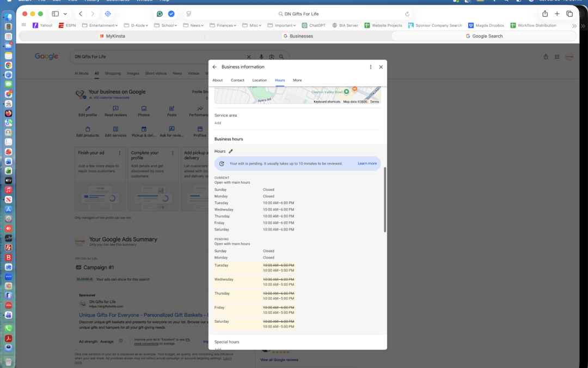Click the Google Lens camera icon
The image size is (588, 368).
coord(272,57)
